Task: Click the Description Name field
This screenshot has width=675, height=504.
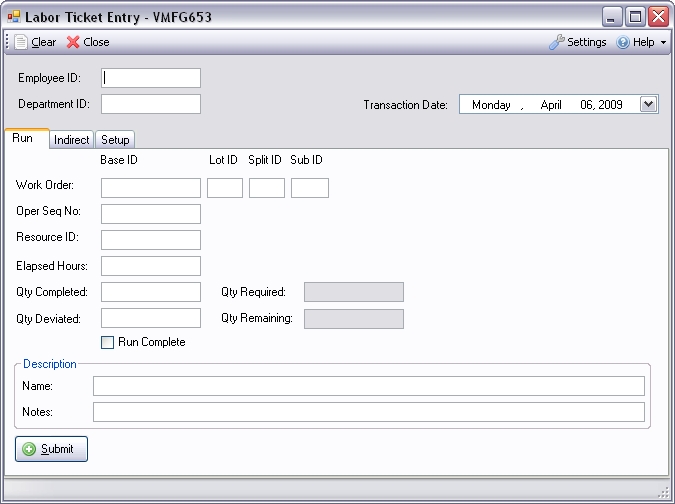Action: 369,386
